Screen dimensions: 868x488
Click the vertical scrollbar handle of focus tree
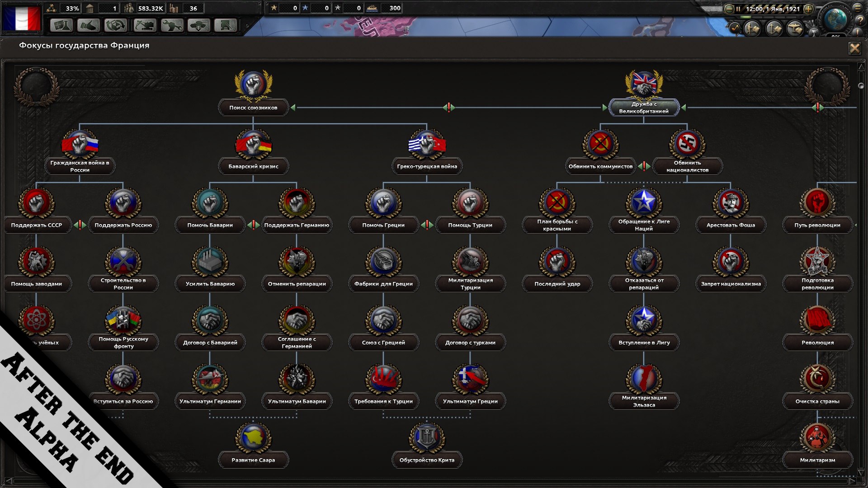click(x=861, y=86)
